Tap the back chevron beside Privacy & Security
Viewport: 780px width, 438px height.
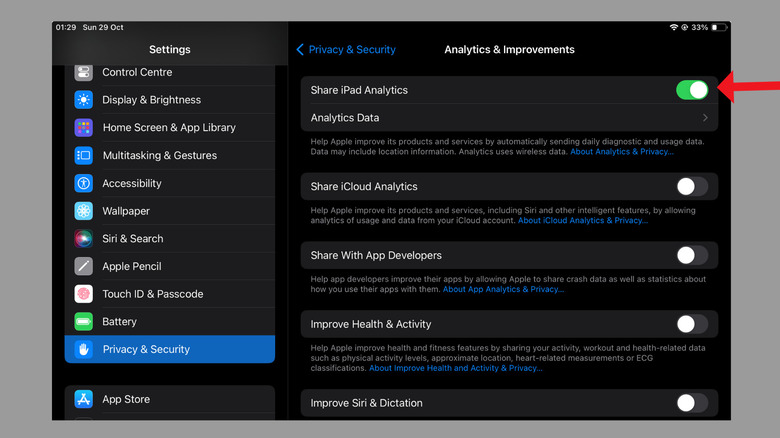300,49
